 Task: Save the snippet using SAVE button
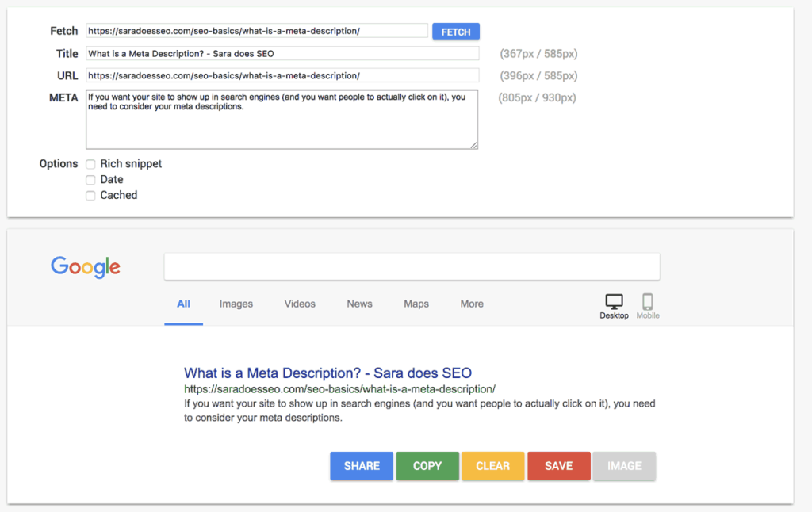[559, 466]
